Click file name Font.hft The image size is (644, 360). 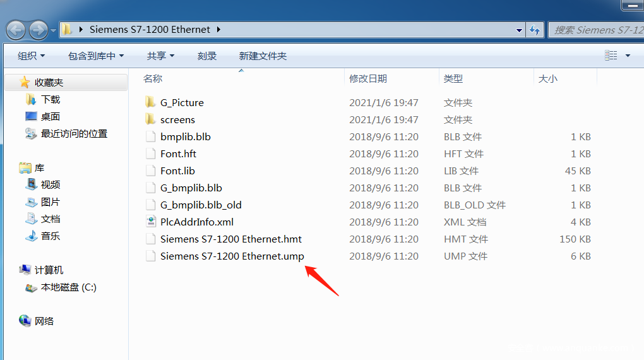click(x=178, y=153)
